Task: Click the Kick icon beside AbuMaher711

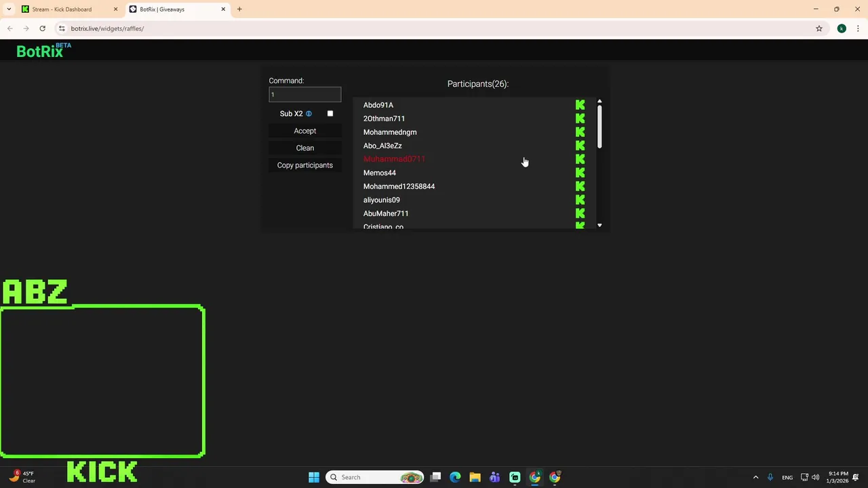Action: [580, 213]
